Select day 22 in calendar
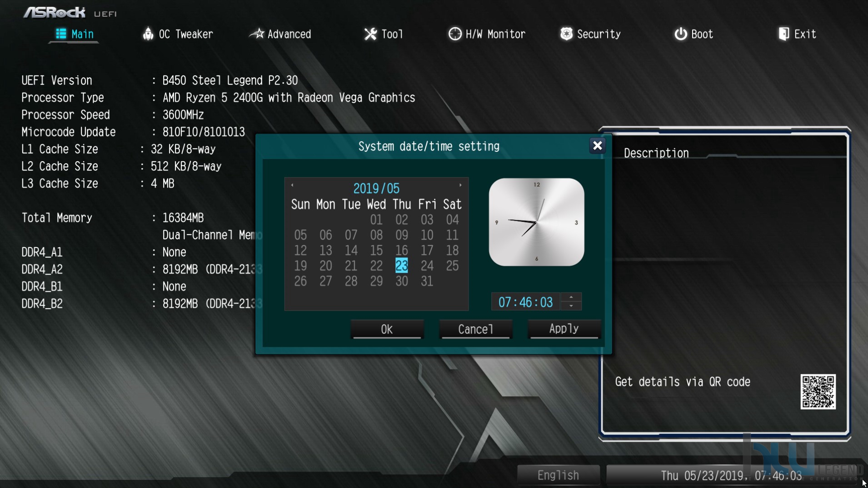This screenshot has height=488, width=868. [376, 266]
